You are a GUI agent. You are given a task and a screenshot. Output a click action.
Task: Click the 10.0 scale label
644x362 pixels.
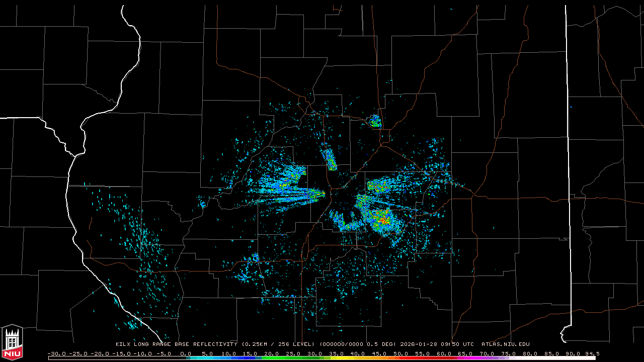(x=228, y=353)
